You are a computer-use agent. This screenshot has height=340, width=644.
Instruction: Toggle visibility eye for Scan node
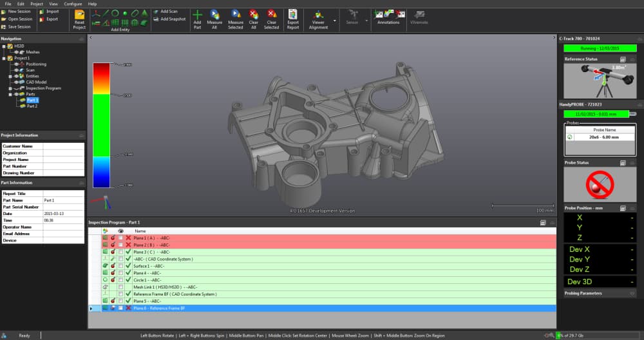click(x=17, y=70)
